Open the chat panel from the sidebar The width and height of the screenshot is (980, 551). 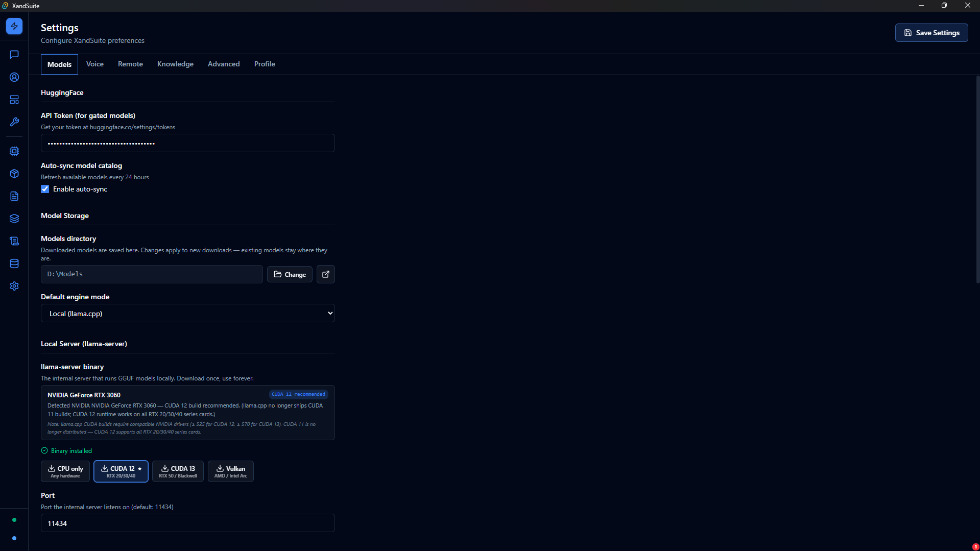pos(14,55)
